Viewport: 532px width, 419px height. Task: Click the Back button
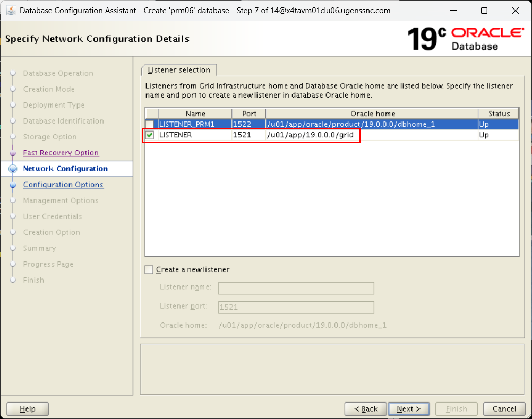point(366,409)
